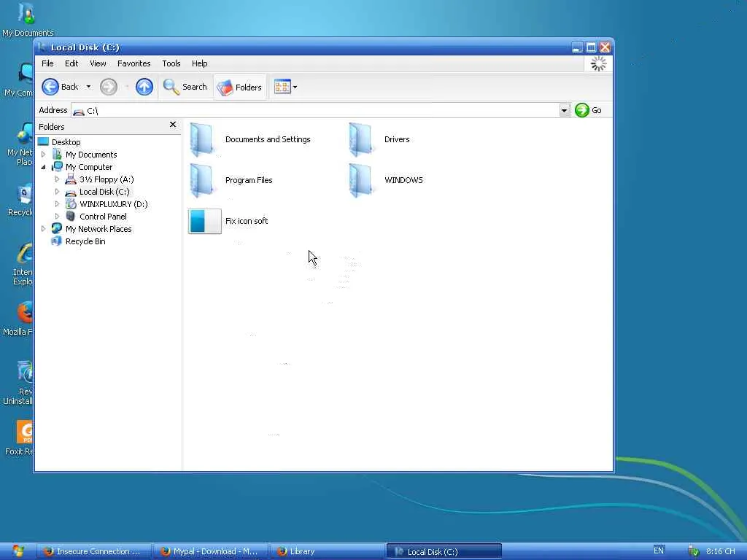
Task: Select the Documents and Settings folder icon
Action: coord(202,139)
